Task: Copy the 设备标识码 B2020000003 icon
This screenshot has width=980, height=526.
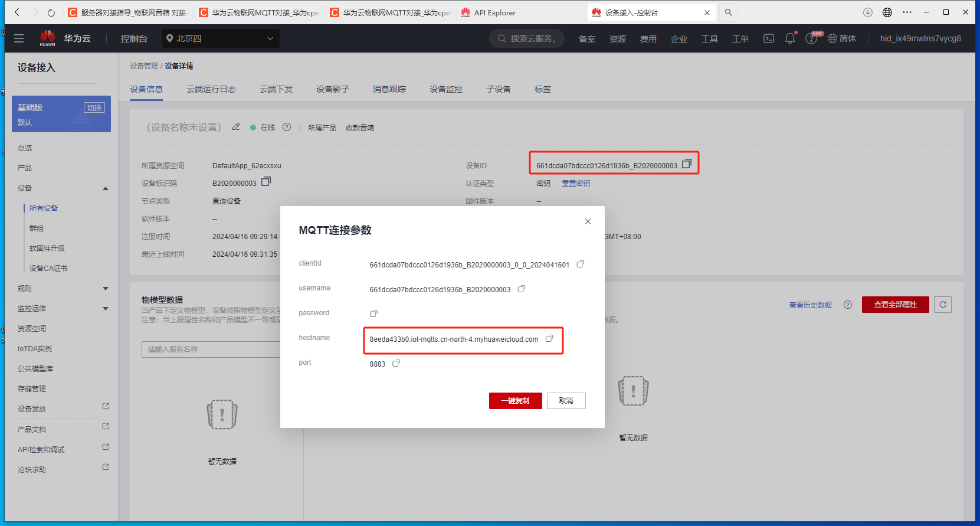Action: click(x=266, y=181)
